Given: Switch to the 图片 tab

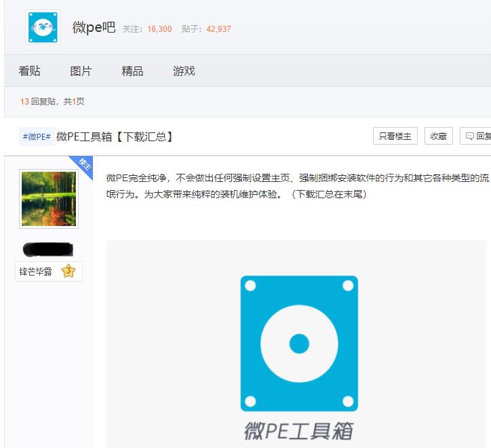Looking at the screenshot, I should [81, 71].
